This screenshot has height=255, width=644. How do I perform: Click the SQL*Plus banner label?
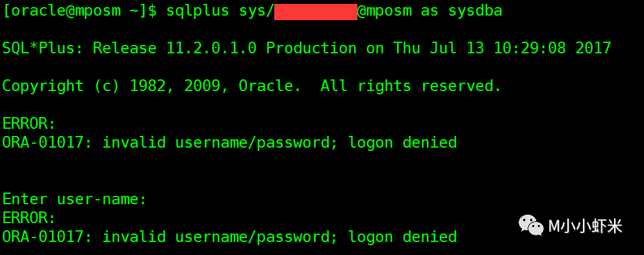tap(43, 49)
